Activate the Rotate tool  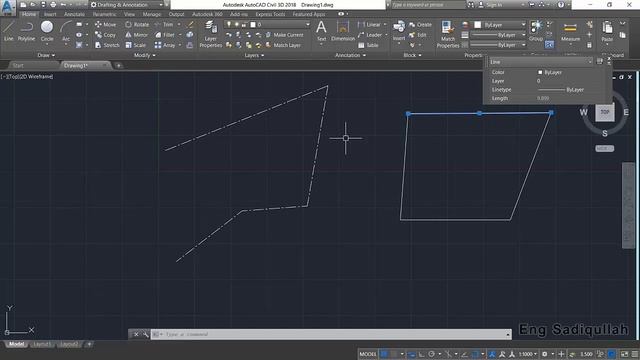[137, 24]
